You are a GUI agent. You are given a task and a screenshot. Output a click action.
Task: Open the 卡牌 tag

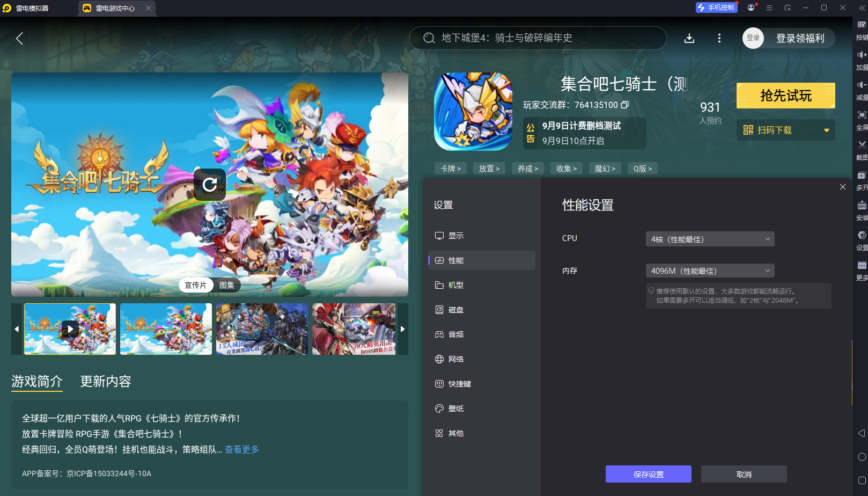point(451,169)
